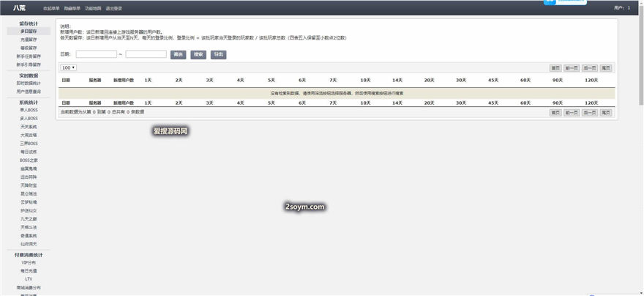This screenshot has width=644, height=296.
Task: Open the 100 rows-per-page dropdown
Action: coord(69,67)
